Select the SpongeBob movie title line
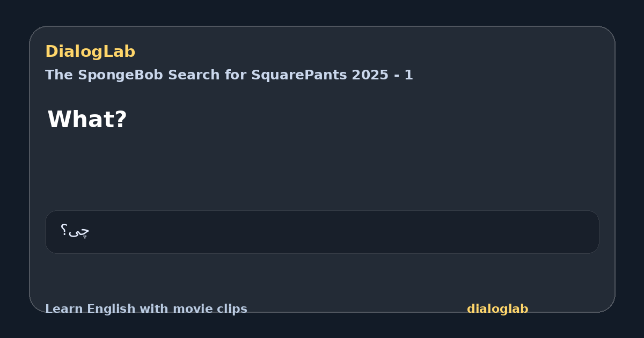Screen dimensions: 644x338 (x=229, y=75)
